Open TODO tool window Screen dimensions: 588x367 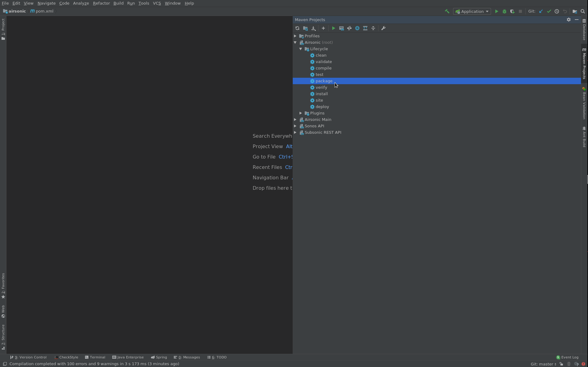click(217, 357)
